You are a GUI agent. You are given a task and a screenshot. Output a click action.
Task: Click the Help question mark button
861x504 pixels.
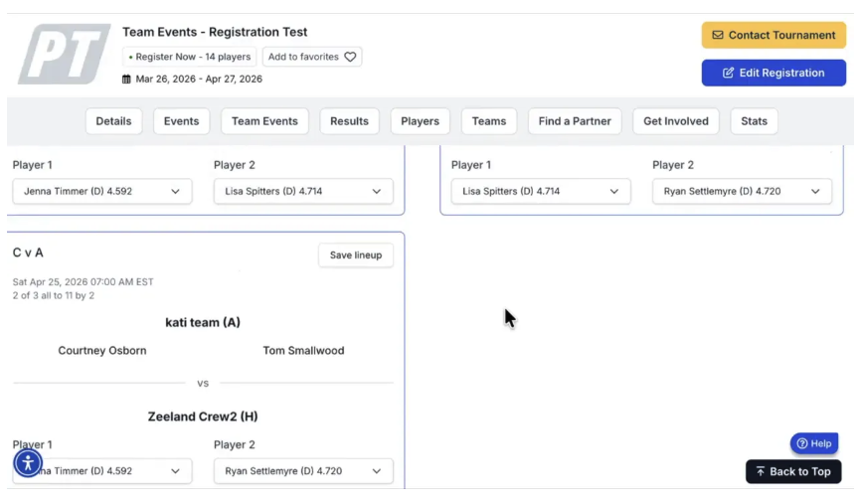tap(814, 443)
